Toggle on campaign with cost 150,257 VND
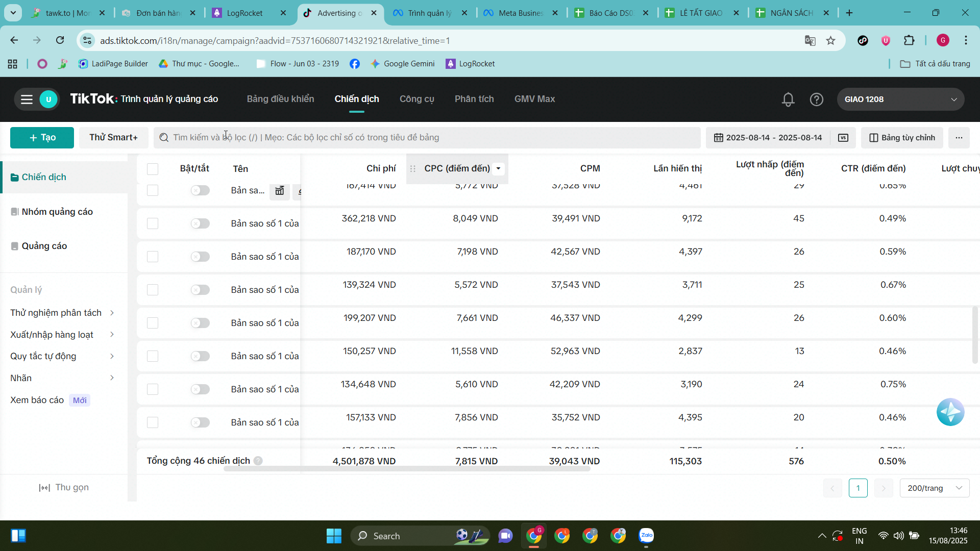Viewport: 980px width, 551px height. click(x=200, y=356)
